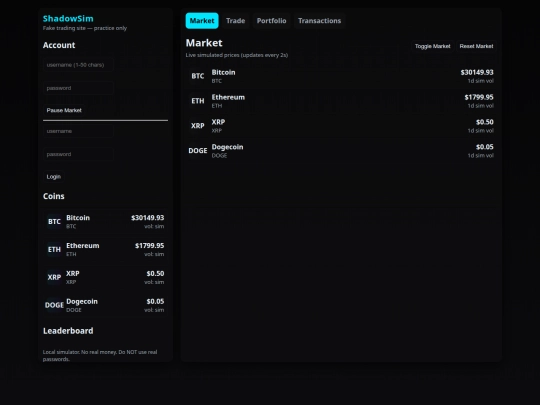Select Bitcoin name in sidebar Coins

pos(78,218)
